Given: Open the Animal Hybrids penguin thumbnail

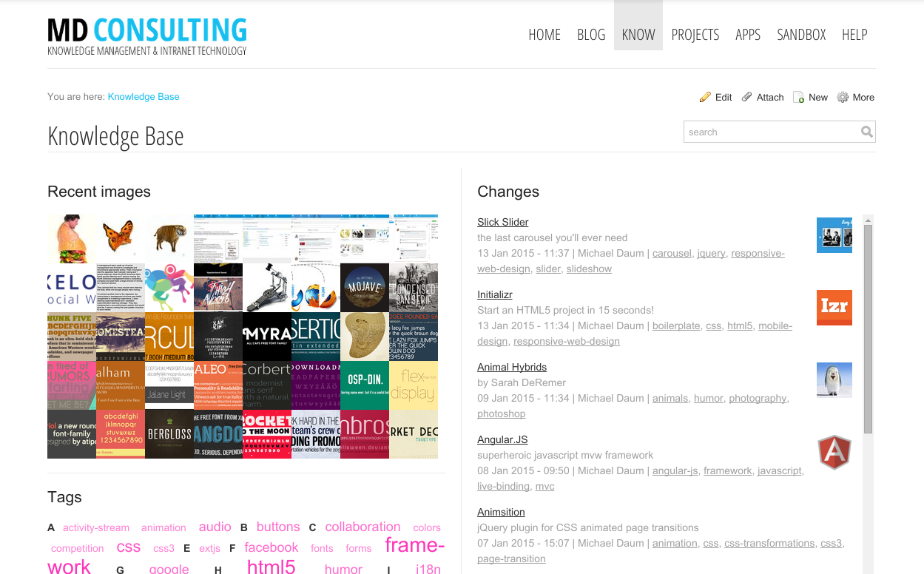Looking at the screenshot, I should pos(834,380).
